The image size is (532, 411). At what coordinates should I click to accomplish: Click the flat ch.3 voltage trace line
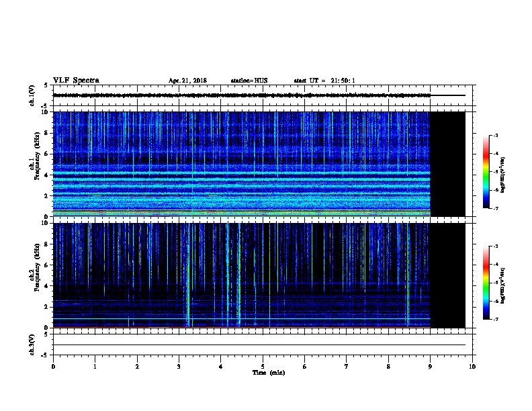coord(259,345)
